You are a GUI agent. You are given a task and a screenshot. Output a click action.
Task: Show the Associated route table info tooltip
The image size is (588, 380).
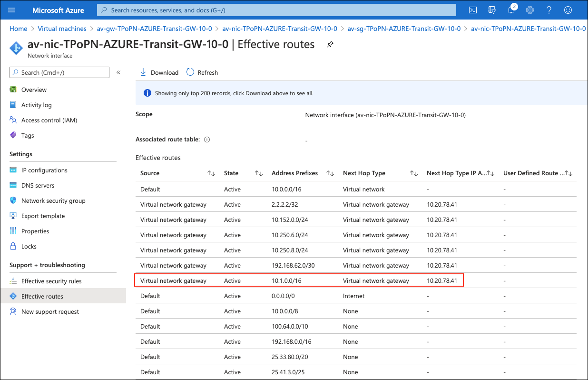click(206, 139)
